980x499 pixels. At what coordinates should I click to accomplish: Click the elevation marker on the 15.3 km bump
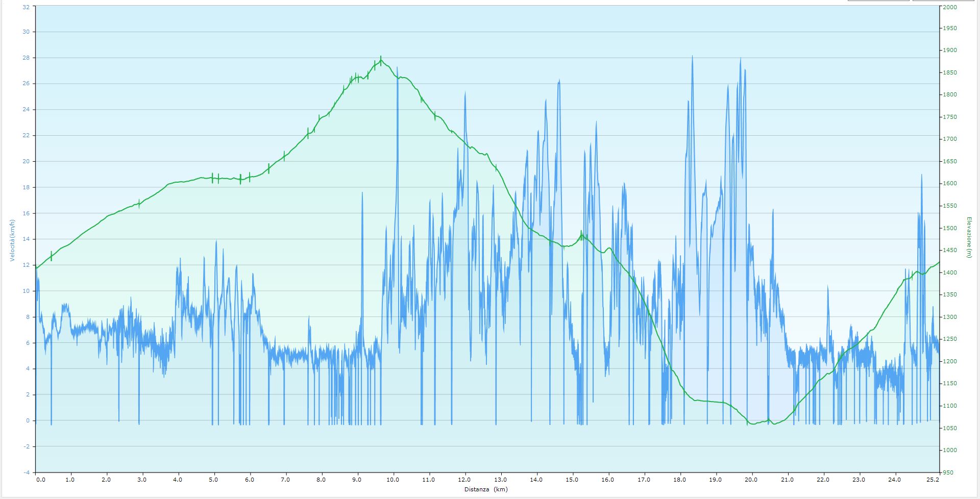pos(581,235)
